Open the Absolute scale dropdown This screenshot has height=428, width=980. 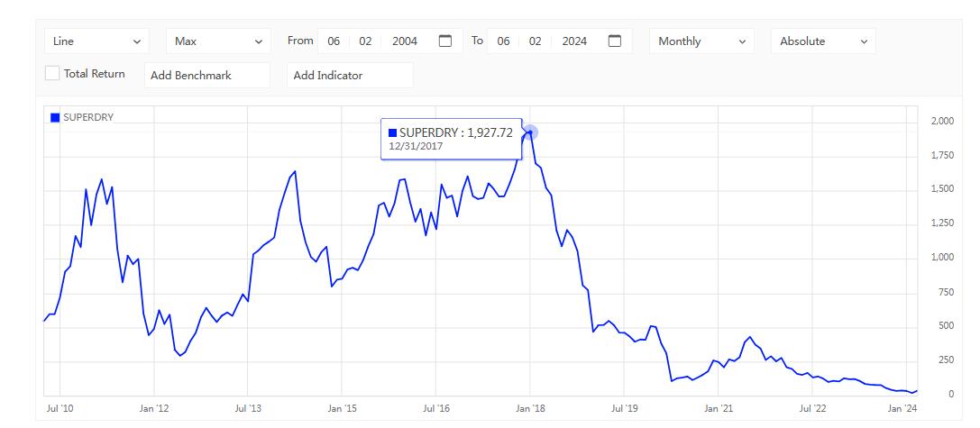[823, 41]
